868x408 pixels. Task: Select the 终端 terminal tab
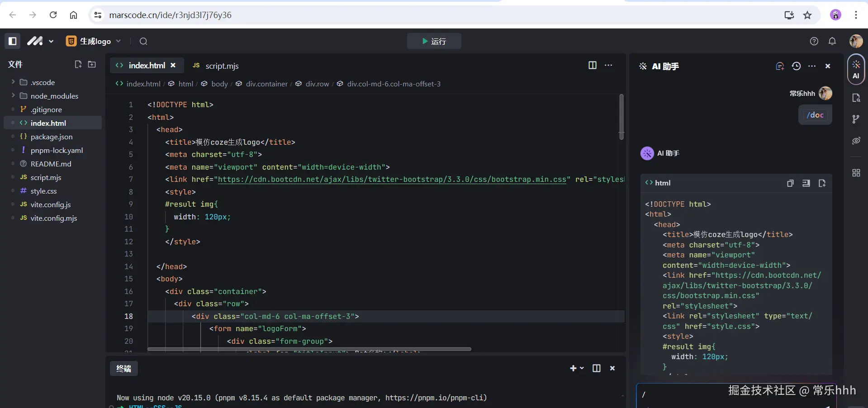(x=123, y=368)
